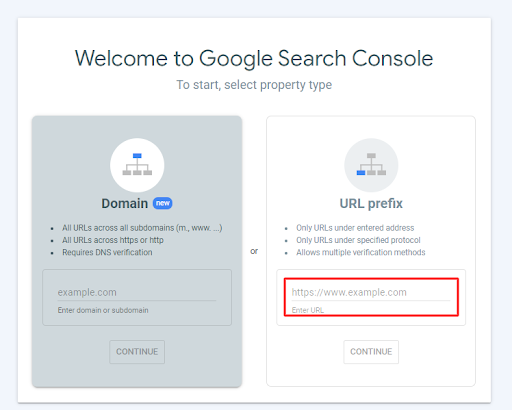Click the Domain property sitemap icon

[137, 165]
